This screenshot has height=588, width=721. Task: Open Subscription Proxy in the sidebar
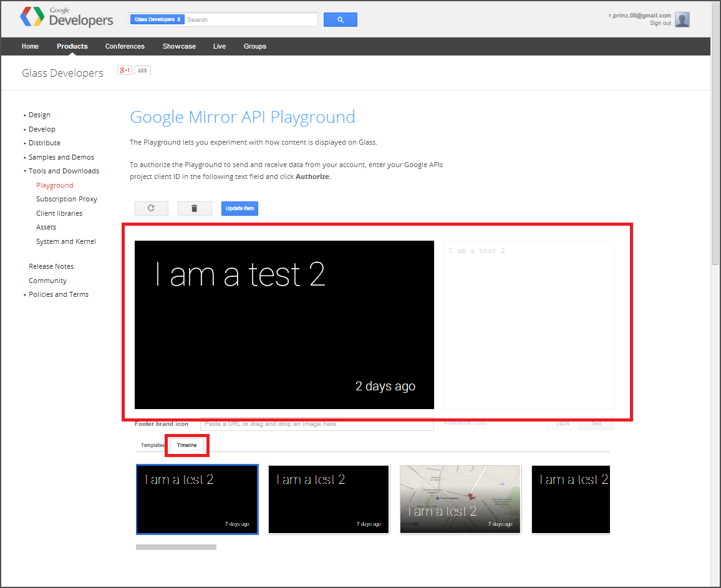coord(67,199)
